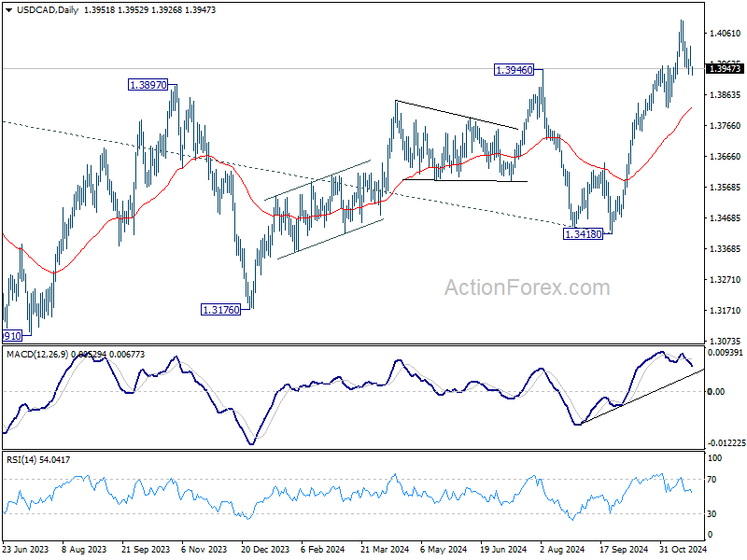Select the 1.38970 price label

(148, 85)
